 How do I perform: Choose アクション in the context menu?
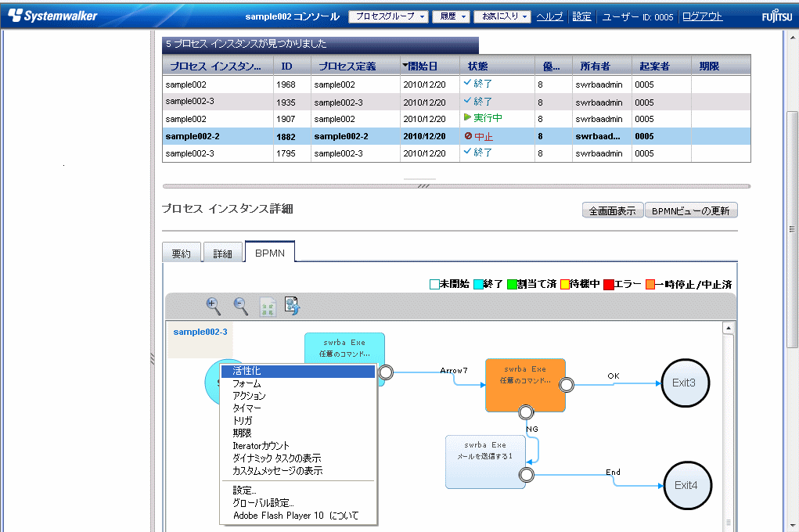click(298, 396)
